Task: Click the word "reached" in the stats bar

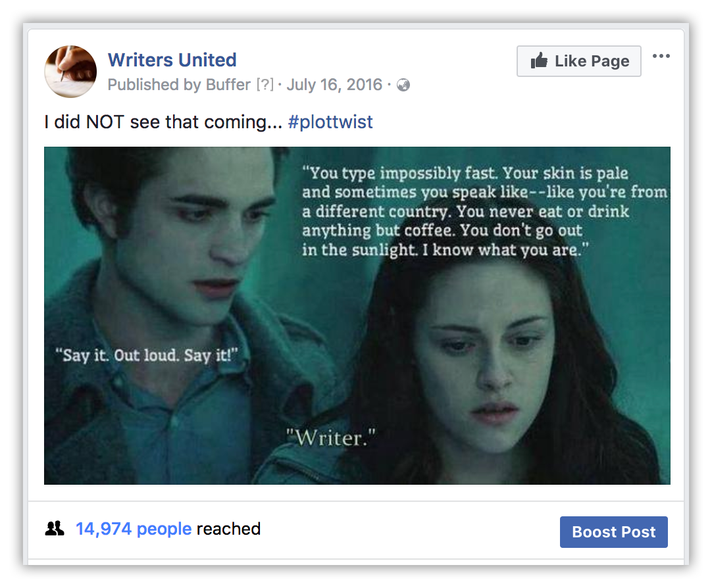Action: [x=228, y=529]
